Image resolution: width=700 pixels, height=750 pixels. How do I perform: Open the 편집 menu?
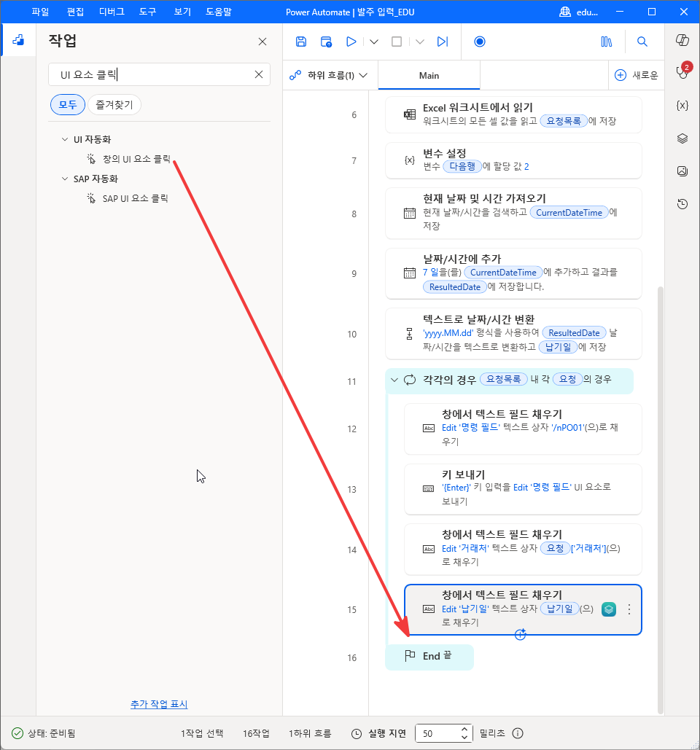pos(75,12)
